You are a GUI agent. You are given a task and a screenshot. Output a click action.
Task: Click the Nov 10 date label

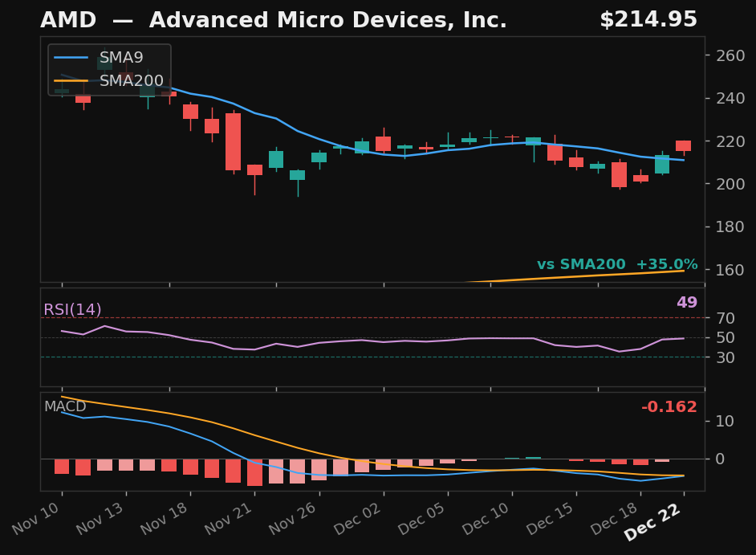pos(35,518)
